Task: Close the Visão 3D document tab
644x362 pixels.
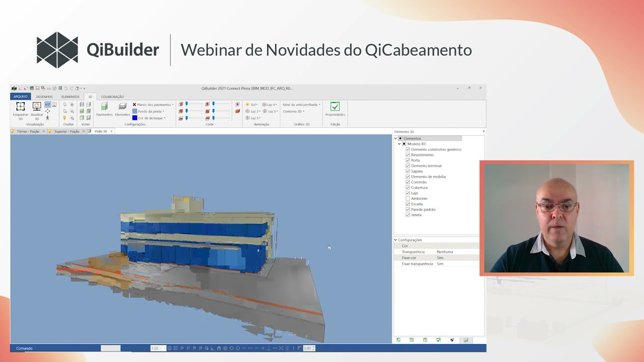Action: pos(112,131)
